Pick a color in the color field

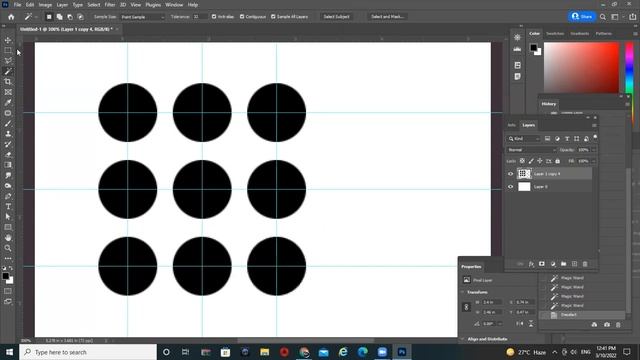pos(581,68)
